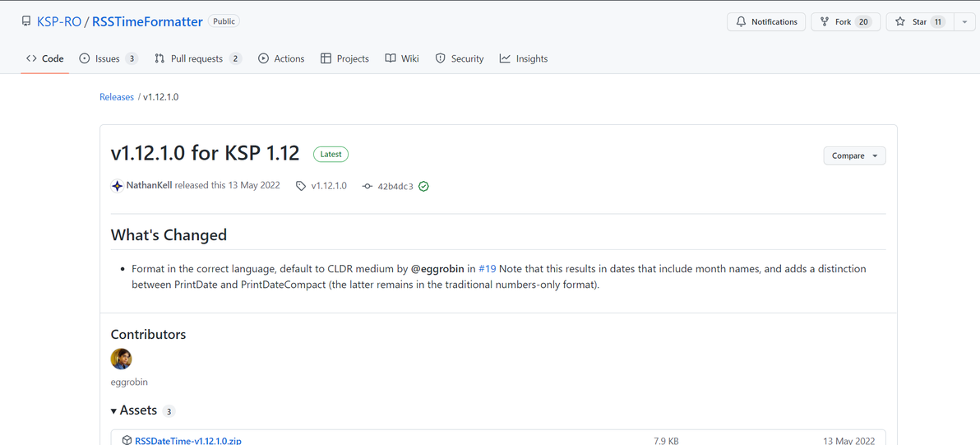Open the Insights tab
This screenshot has height=445, width=980.
coord(524,58)
